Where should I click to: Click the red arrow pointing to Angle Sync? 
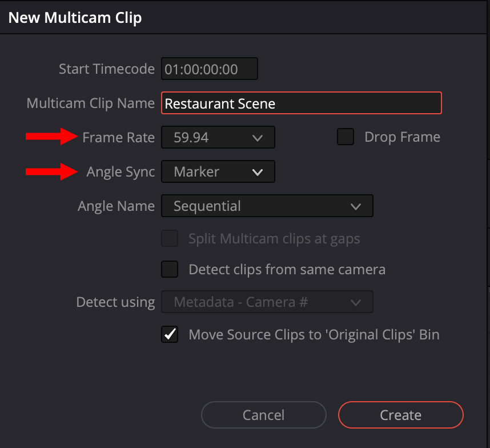pyautogui.click(x=51, y=171)
